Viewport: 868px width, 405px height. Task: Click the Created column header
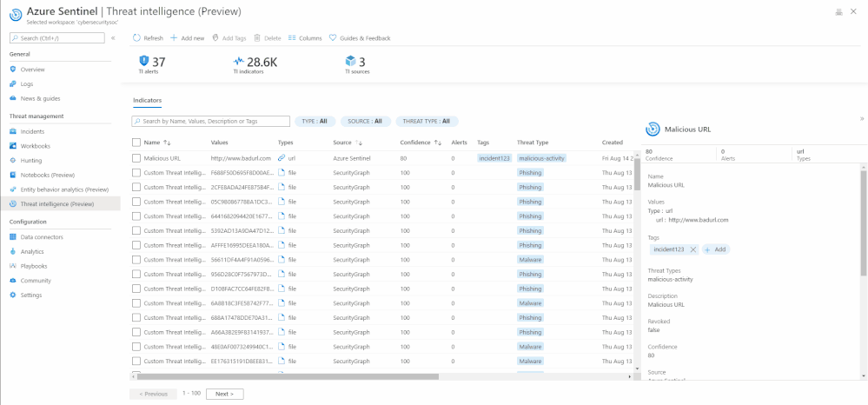(613, 143)
